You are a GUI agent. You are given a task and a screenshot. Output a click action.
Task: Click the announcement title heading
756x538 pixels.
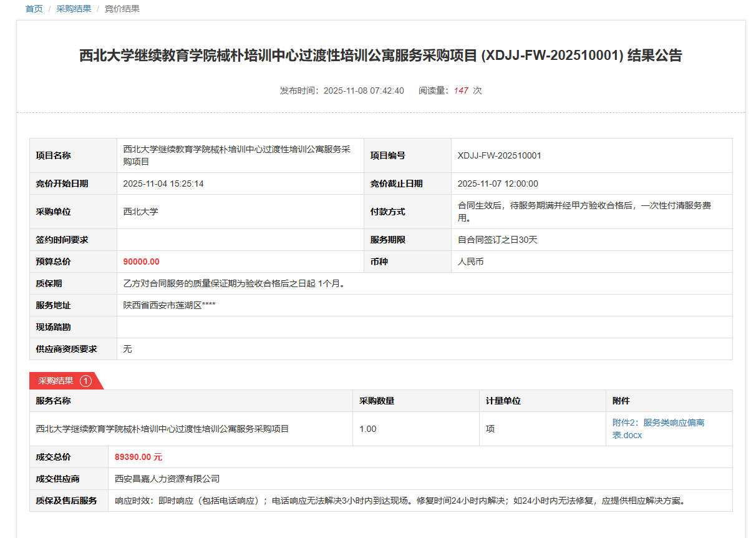click(x=380, y=56)
